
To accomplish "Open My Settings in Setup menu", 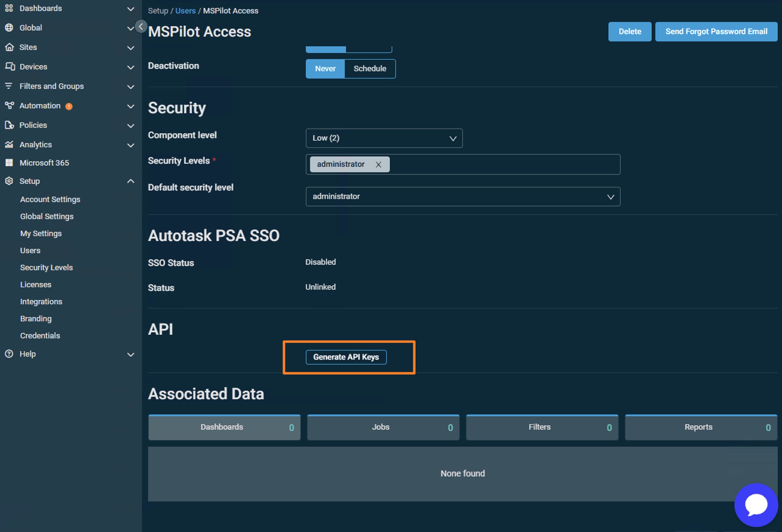I will (41, 233).
